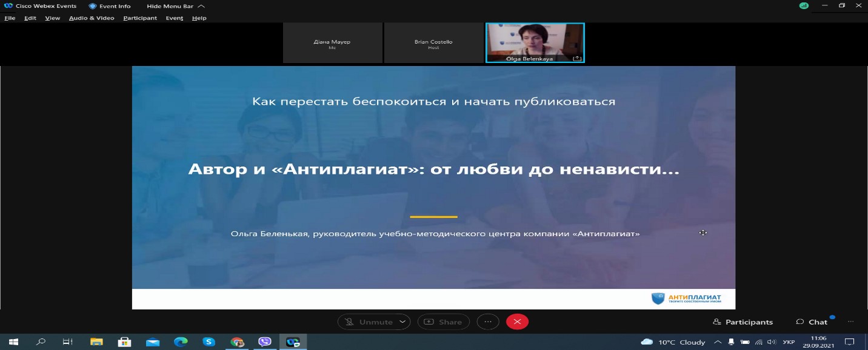Leave the event with the red X button
This screenshot has width=868, height=350.
[517, 322]
